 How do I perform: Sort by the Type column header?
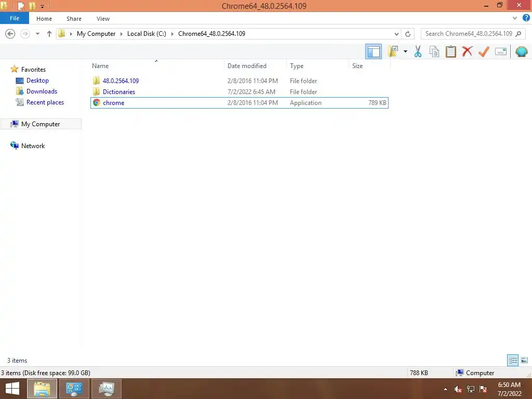317,66
